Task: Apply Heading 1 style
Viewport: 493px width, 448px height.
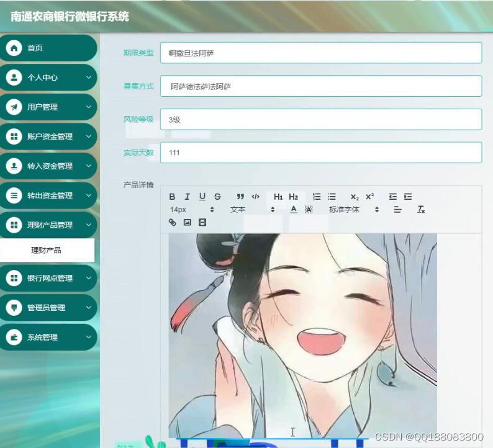Action: [x=278, y=197]
